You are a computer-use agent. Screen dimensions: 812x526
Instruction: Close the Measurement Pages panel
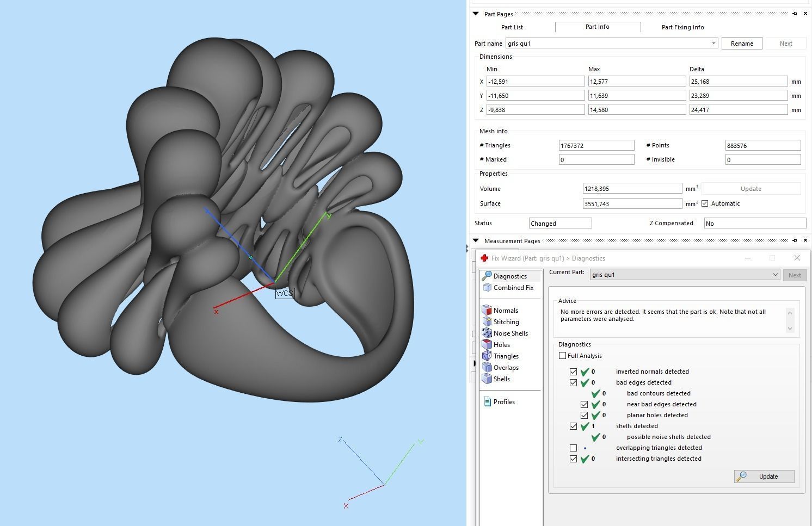pos(805,240)
